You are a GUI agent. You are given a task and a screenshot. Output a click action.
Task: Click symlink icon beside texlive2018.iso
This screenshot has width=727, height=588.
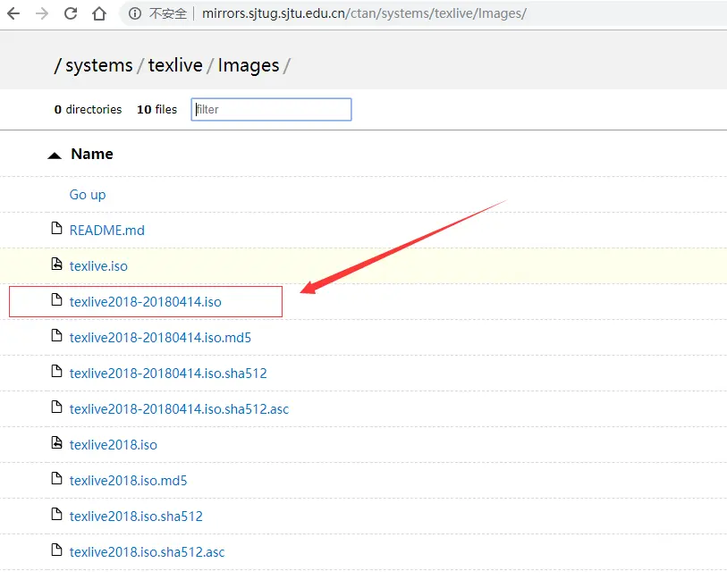(56, 442)
